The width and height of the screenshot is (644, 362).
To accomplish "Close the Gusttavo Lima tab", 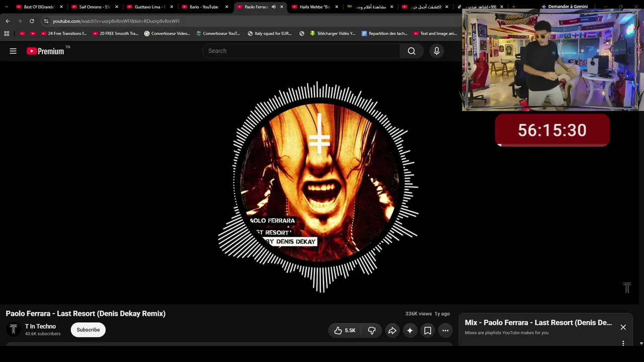I will (x=172, y=7).
